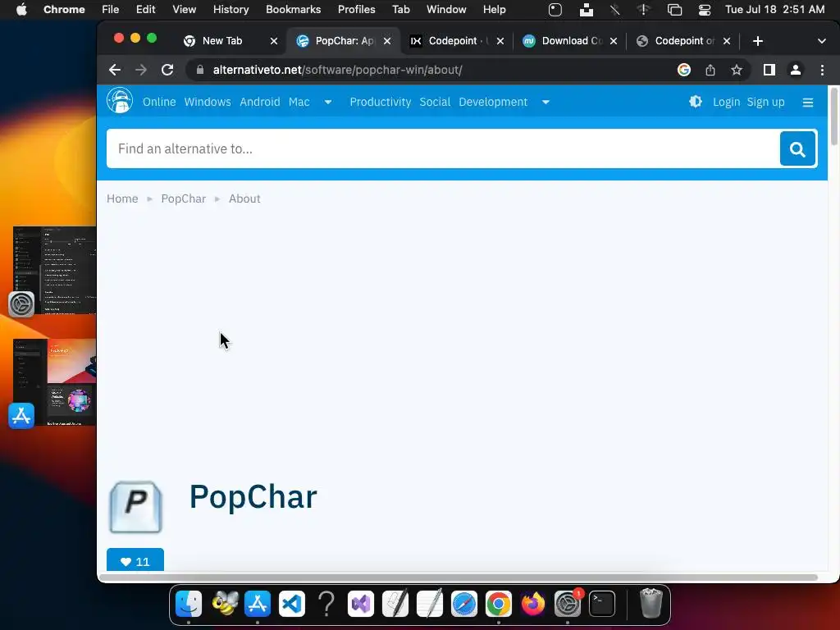Click the PopChar page heading

(x=253, y=496)
